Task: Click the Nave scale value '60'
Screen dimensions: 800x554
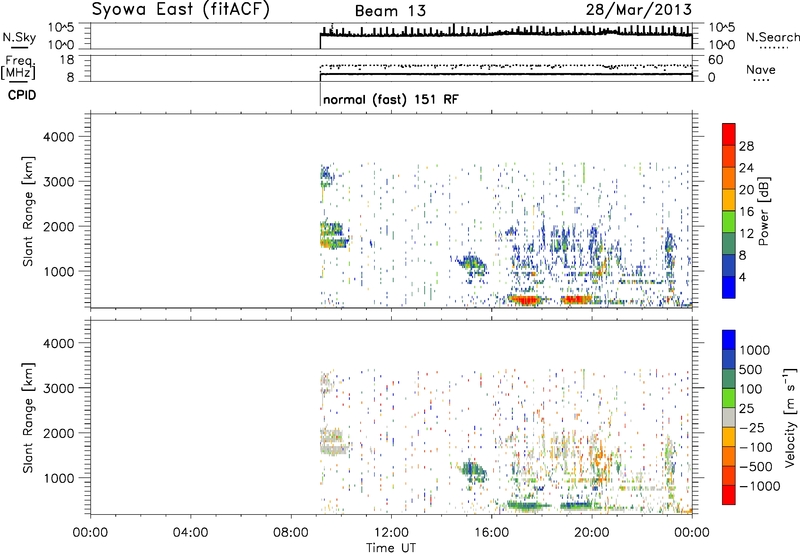Action: tap(716, 60)
